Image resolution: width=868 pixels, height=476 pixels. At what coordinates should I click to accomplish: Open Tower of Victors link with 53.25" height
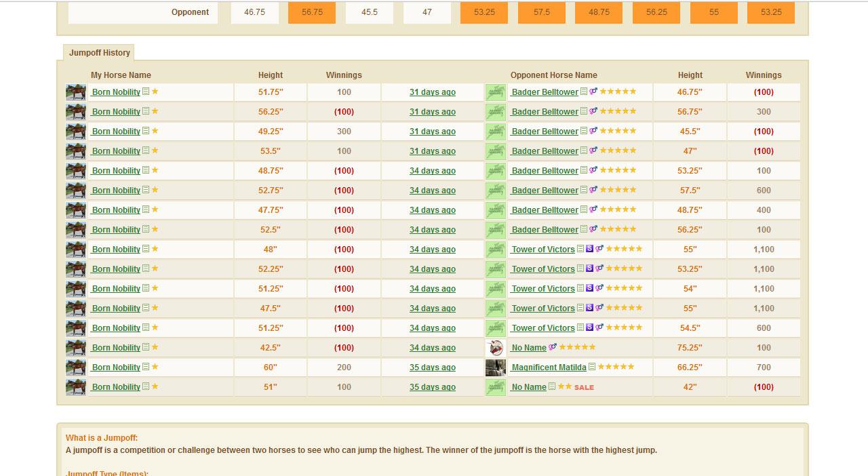(x=542, y=269)
